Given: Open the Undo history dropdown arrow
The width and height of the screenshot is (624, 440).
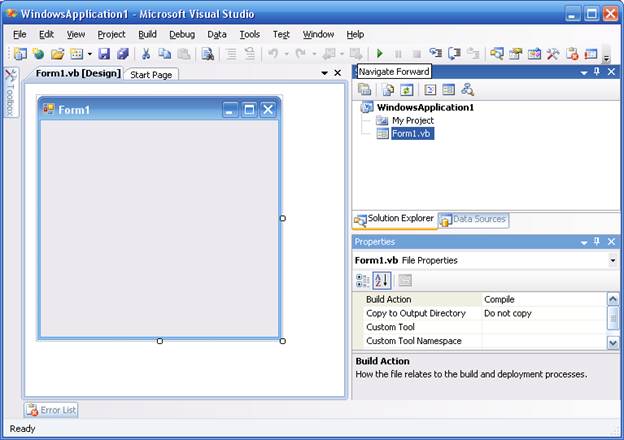Looking at the screenshot, I should pos(286,53).
